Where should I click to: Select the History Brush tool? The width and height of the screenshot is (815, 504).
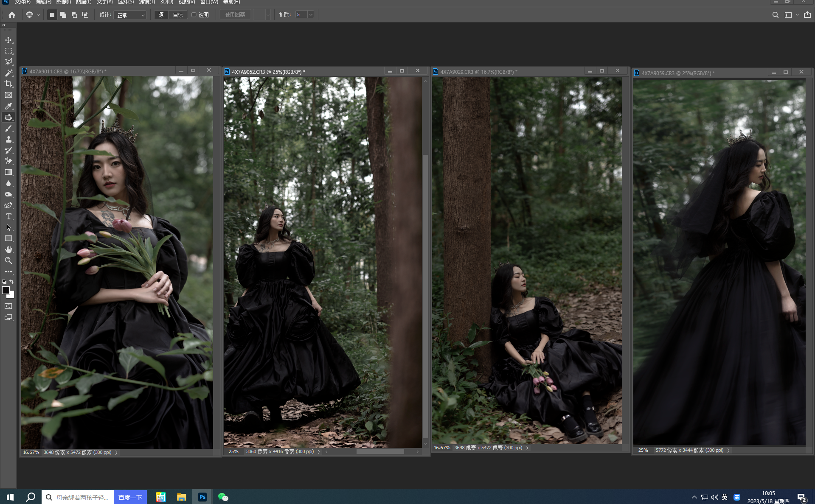coord(8,150)
